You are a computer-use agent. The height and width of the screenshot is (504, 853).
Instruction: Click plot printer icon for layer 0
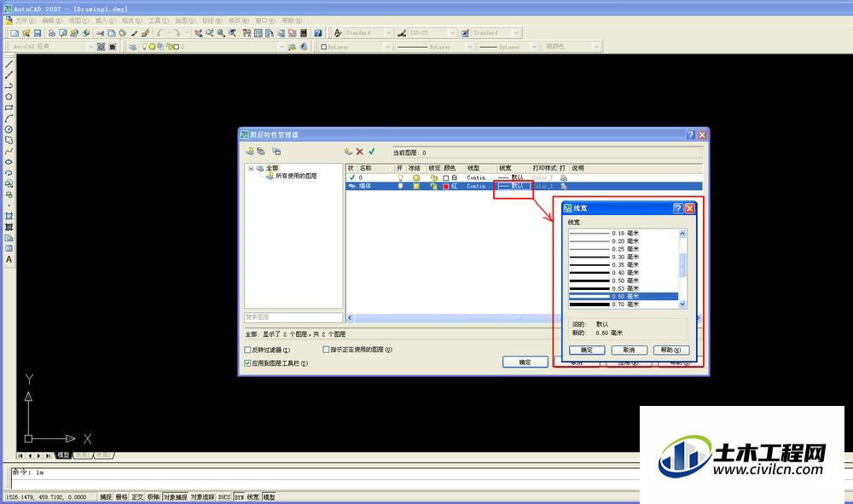click(x=564, y=177)
